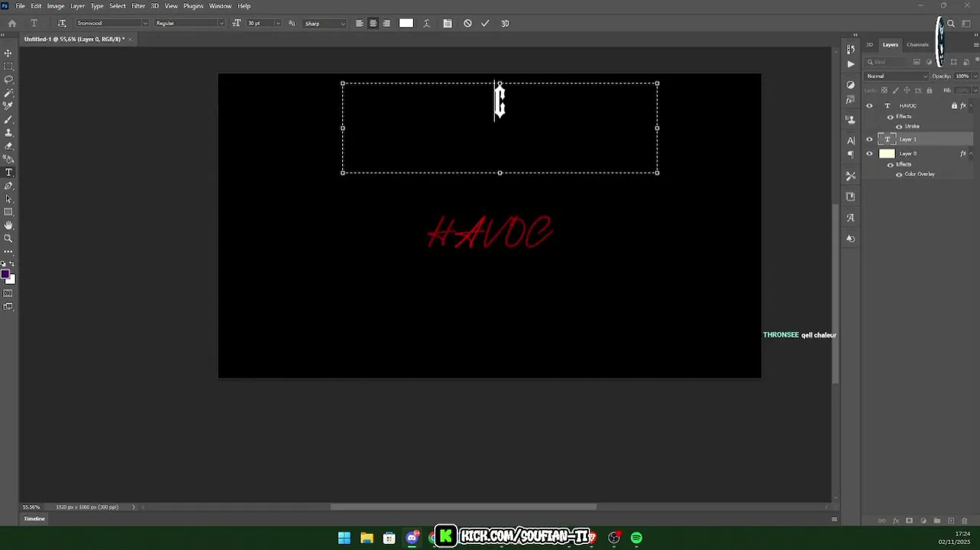This screenshot has height=550, width=980.
Task: Open Spotify from the taskbar
Action: click(x=636, y=538)
